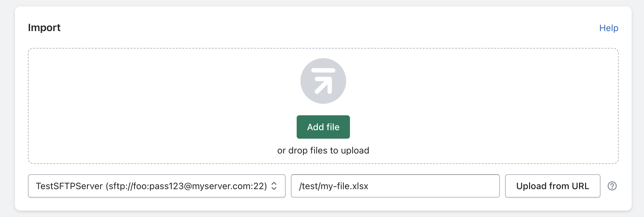Toggle the server selector arrows
Image resolution: width=644 pixels, height=217 pixels.
click(x=274, y=186)
